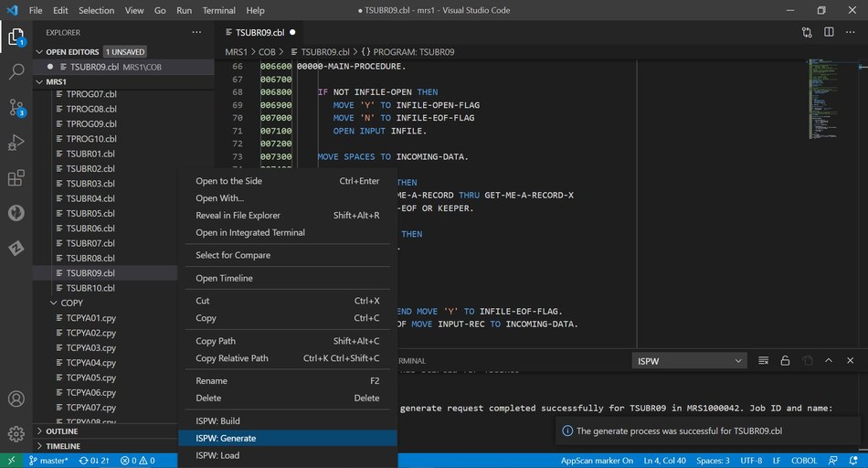This screenshot has width=868, height=468.
Task: Click the master branch status item
Action: point(48,461)
